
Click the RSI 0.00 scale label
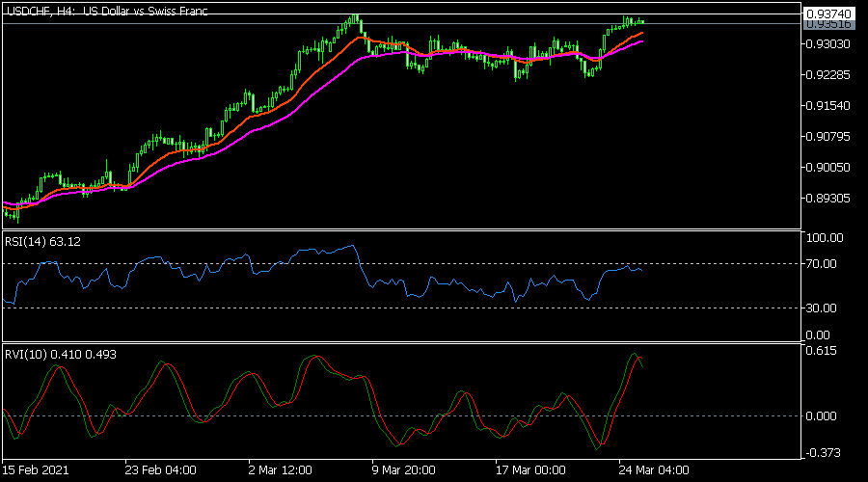point(818,335)
